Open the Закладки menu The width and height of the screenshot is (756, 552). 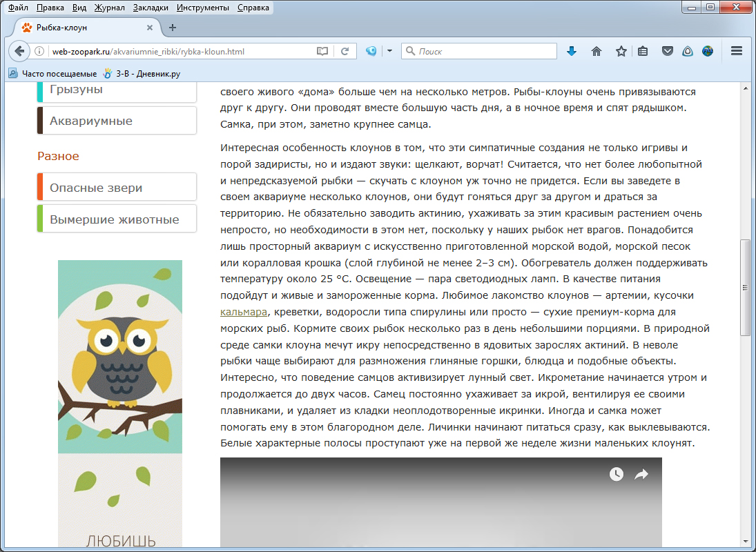[151, 8]
